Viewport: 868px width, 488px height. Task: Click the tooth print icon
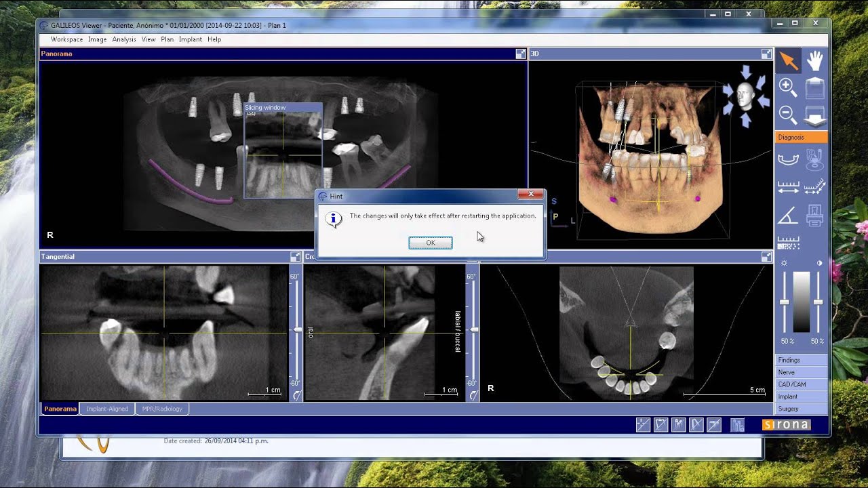click(x=814, y=216)
